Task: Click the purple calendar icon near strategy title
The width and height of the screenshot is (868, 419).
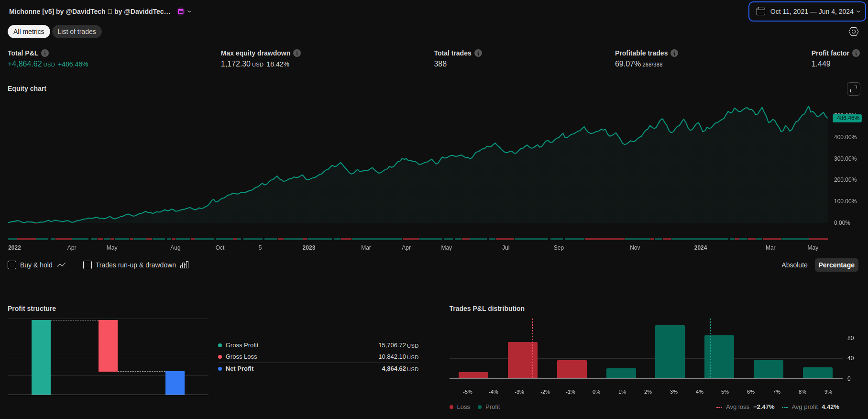Action: (181, 11)
